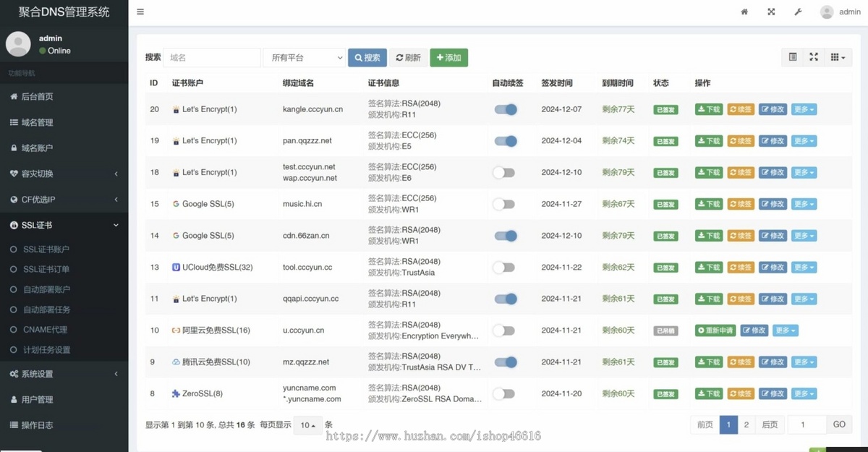The height and width of the screenshot is (452, 868).
Task: Open 后台首页 from the sidebar
Action: pyautogui.click(x=64, y=97)
